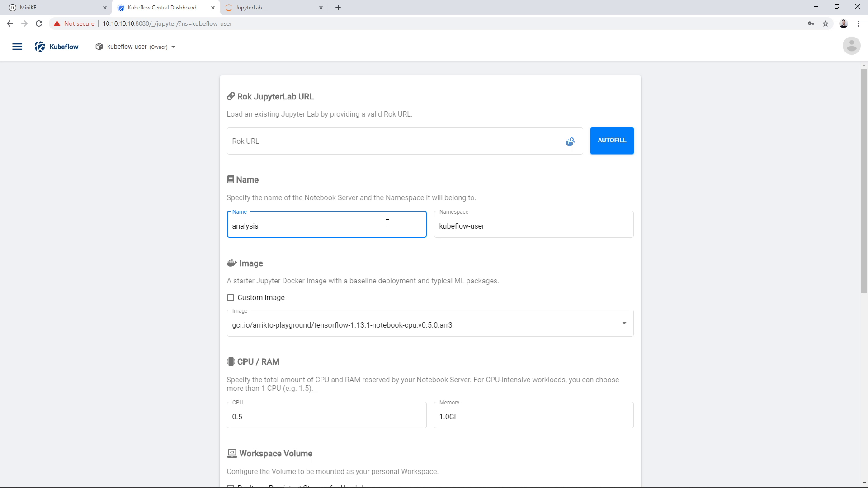Click the Workspace Volume heading
This screenshot has width=868, height=488.
(276, 454)
